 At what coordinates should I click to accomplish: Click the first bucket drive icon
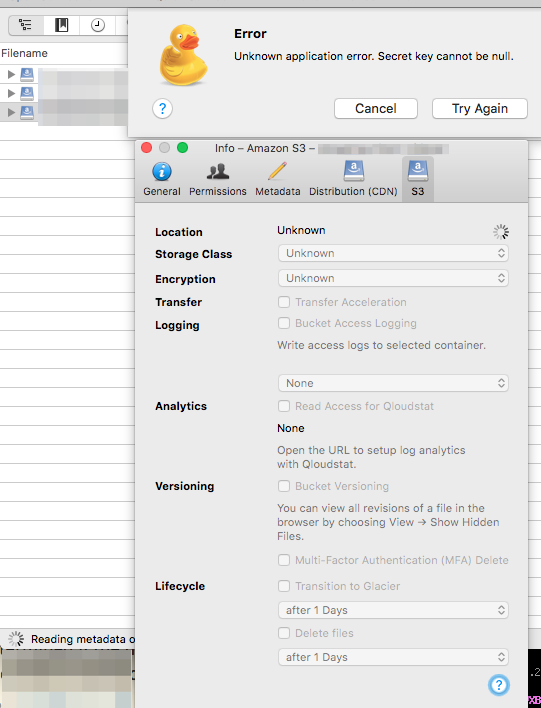[x=27, y=74]
